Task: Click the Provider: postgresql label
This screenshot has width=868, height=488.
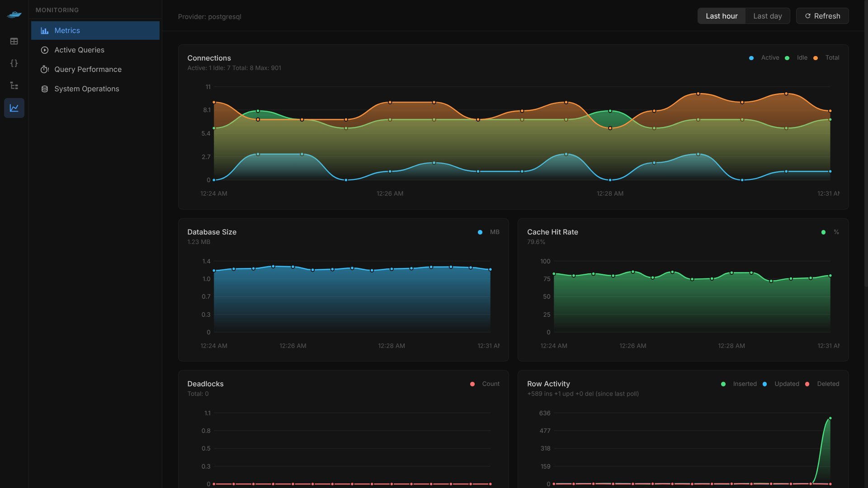Action: pos(210,17)
